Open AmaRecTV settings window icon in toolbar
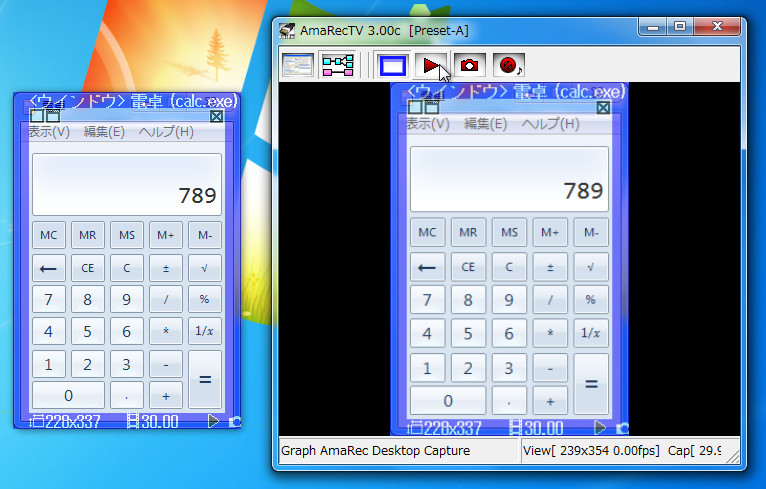 click(298, 65)
